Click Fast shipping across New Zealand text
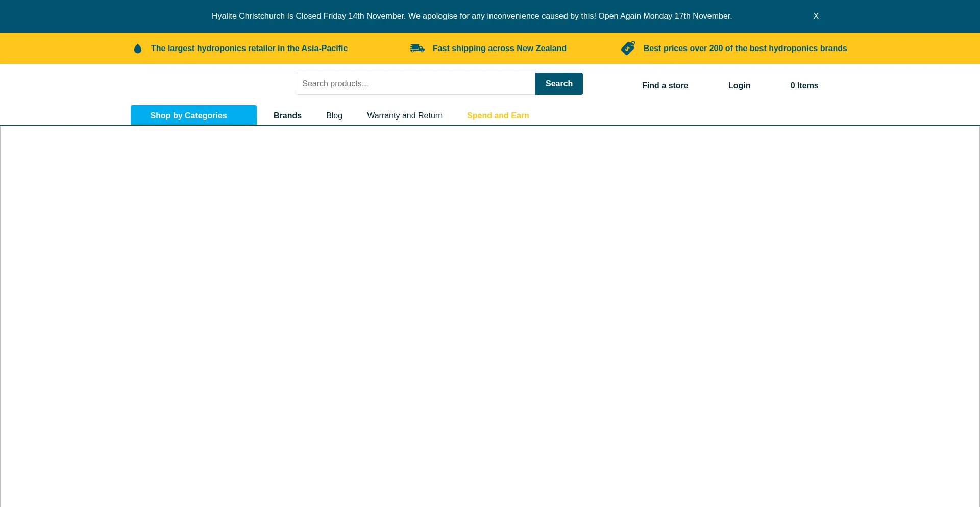Image resolution: width=980 pixels, height=507 pixels. pyautogui.click(x=499, y=49)
